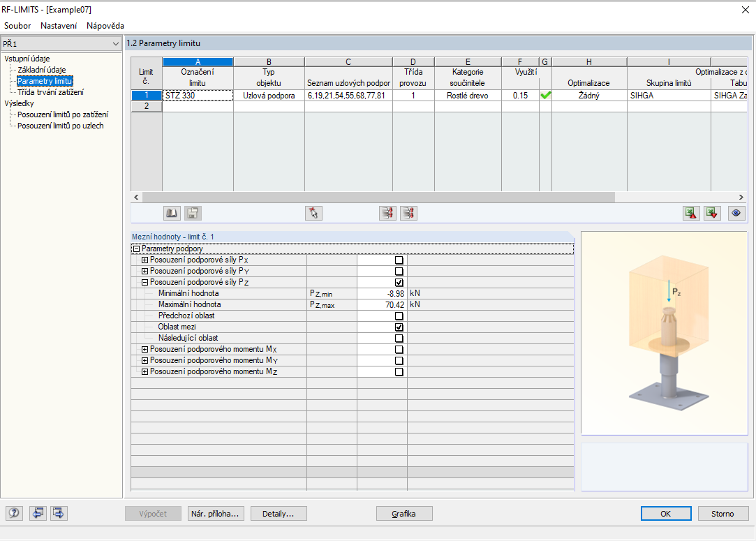This screenshot has width=756, height=541.
Task: Import from Excel icon with down arrow
Action: coord(712,213)
